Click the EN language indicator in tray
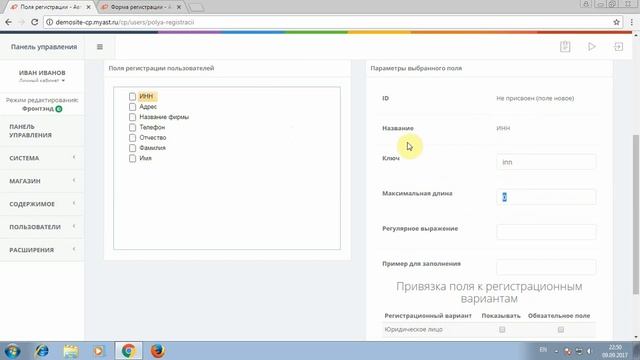This screenshot has height=360, width=640. pyautogui.click(x=543, y=350)
